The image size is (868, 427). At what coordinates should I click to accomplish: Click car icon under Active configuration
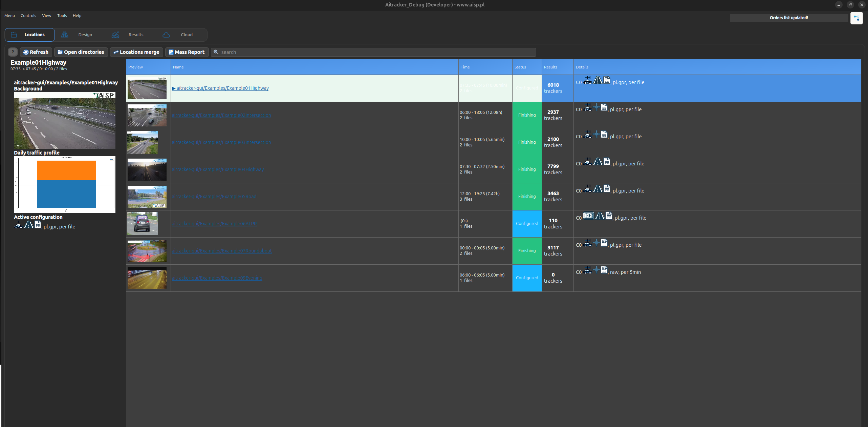pyautogui.click(x=18, y=225)
